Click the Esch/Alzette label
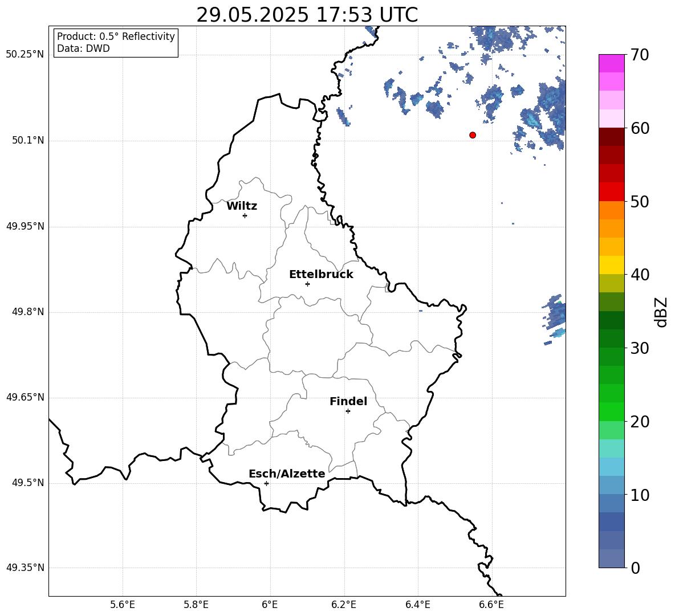675x616 pixels. (287, 474)
